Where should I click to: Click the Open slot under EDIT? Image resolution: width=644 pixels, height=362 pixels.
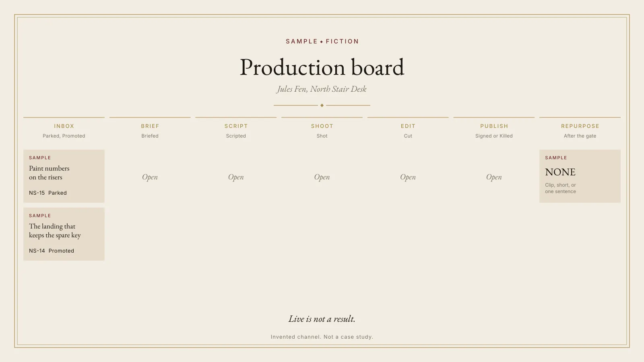pos(408,177)
